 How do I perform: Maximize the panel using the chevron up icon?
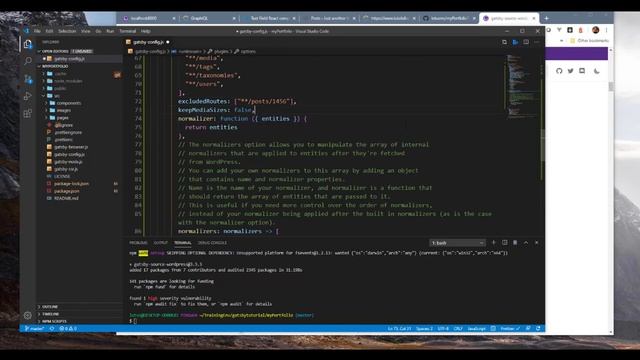[526, 242]
